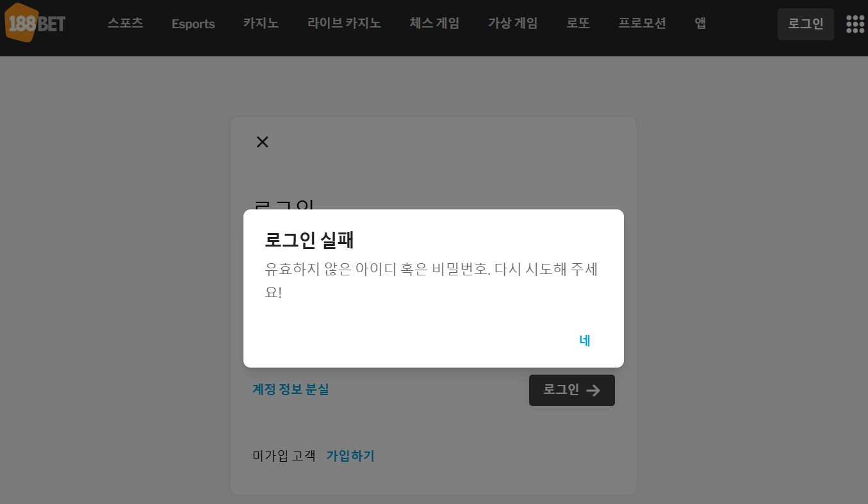Click the 로그인 실패 dialog title
This screenshot has height=504, width=868.
point(309,240)
